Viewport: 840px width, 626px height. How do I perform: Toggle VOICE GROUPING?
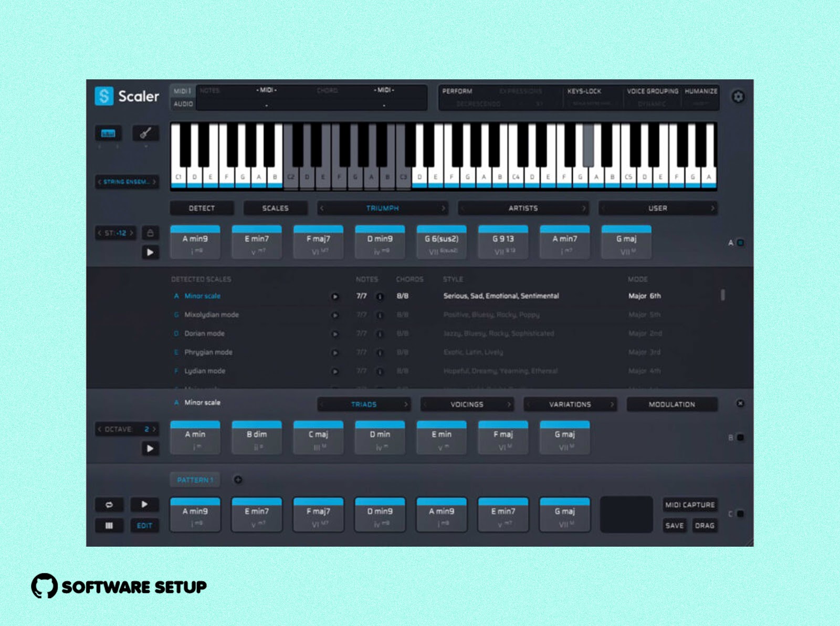pos(653,91)
